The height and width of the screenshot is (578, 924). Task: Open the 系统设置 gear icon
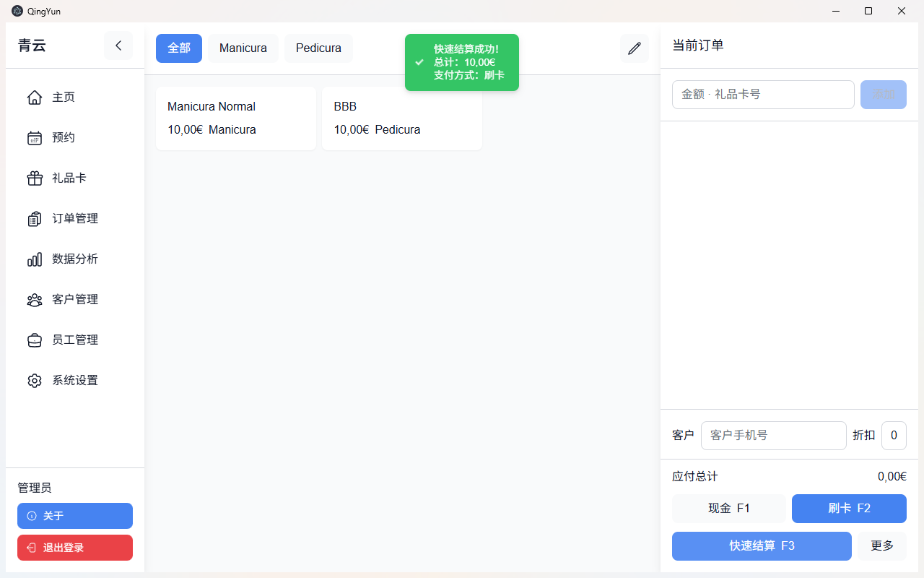[x=35, y=381]
